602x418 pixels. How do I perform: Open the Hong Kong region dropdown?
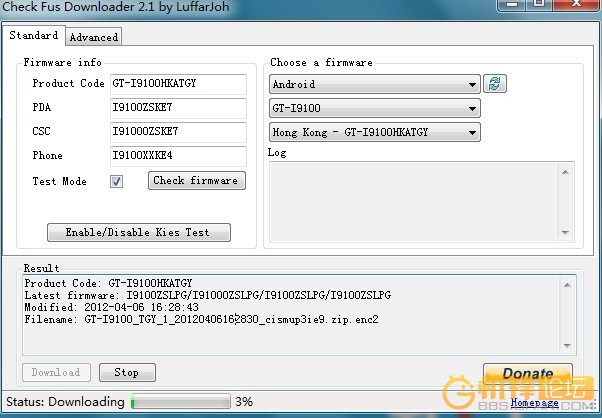(375, 132)
